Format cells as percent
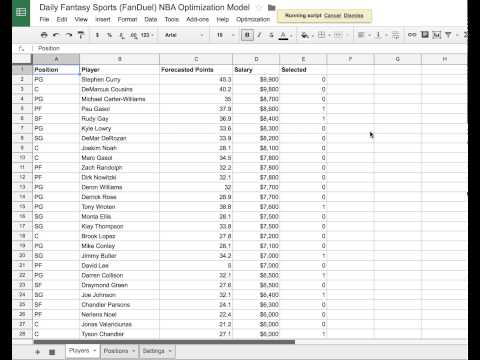This screenshot has width=480, height=360. [109, 35]
